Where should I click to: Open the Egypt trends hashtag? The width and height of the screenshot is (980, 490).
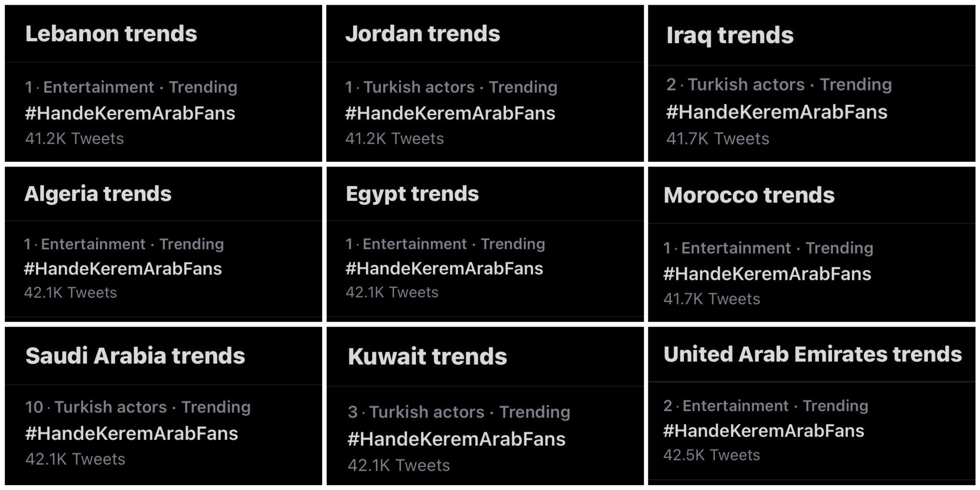coord(444,268)
